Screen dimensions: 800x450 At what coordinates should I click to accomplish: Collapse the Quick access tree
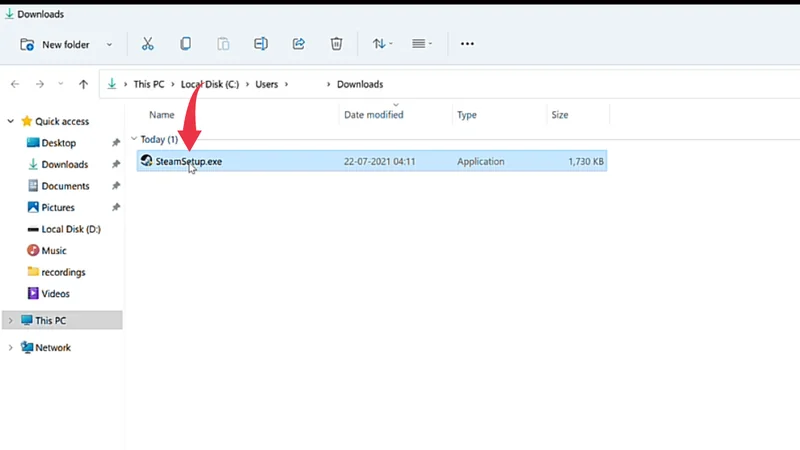click(x=11, y=121)
